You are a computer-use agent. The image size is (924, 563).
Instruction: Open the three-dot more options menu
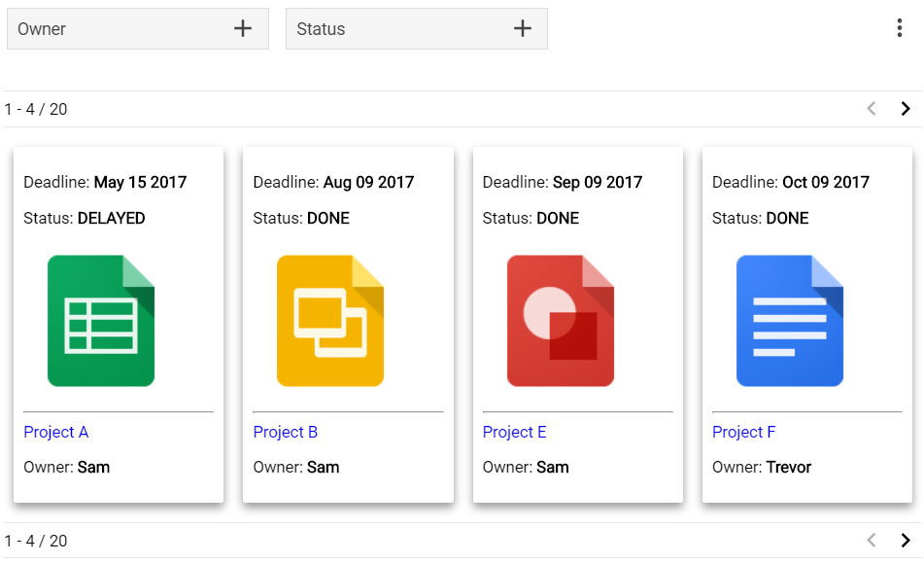(900, 27)
